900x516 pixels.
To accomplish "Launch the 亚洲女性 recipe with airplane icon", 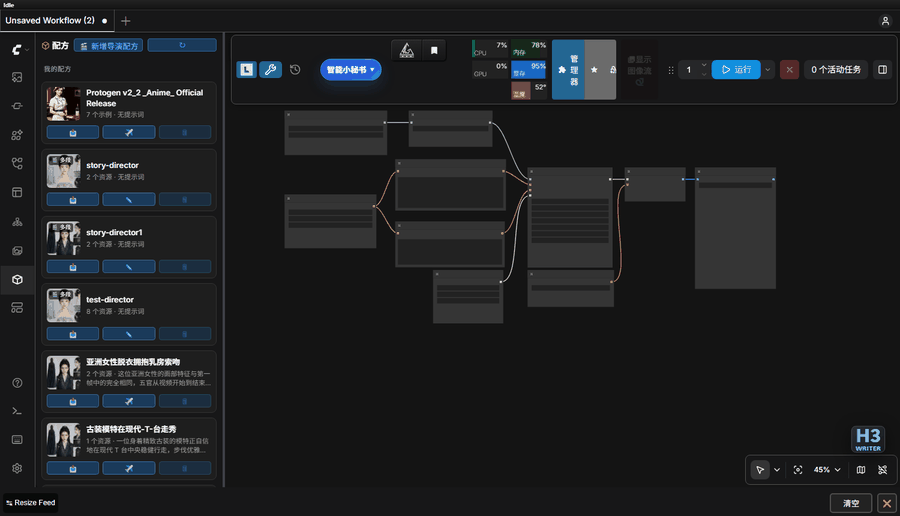I will pyautogui.click(x=129, y=401).
